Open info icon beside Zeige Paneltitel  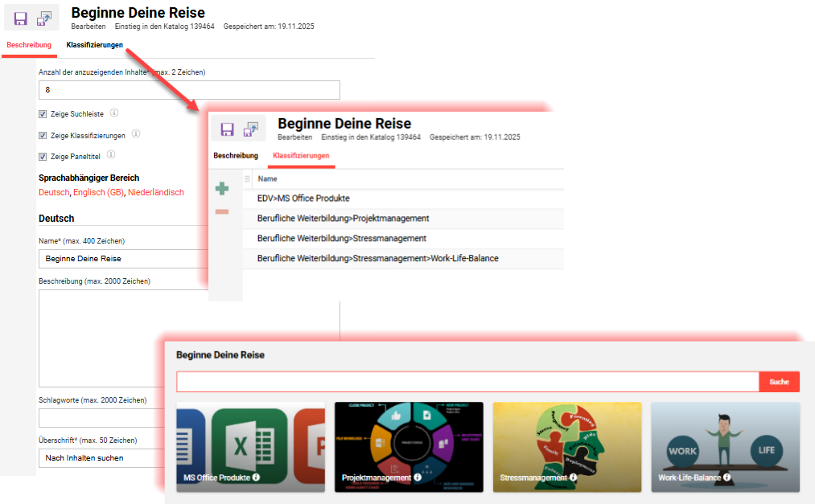[x=111, y=154]
